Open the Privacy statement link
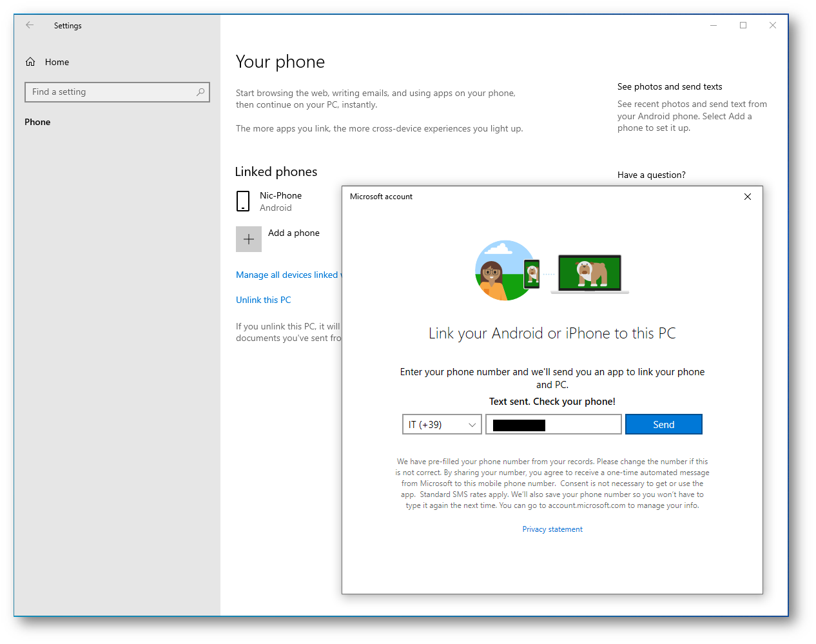 pyautogui.click(x=552, y=529)
